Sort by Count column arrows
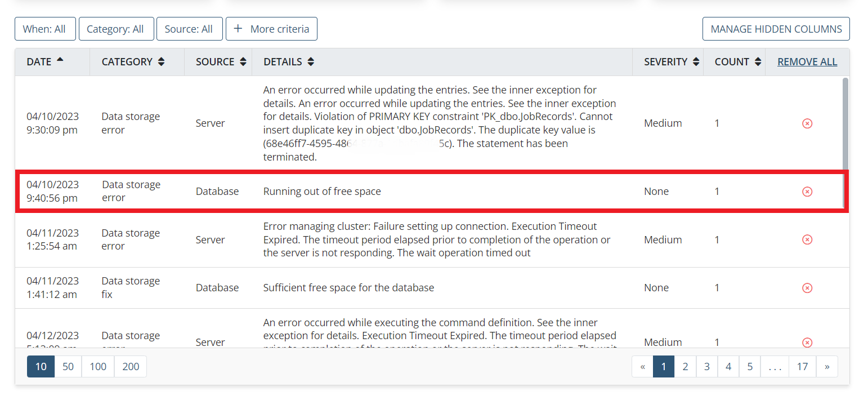 [x=758, y=62]
